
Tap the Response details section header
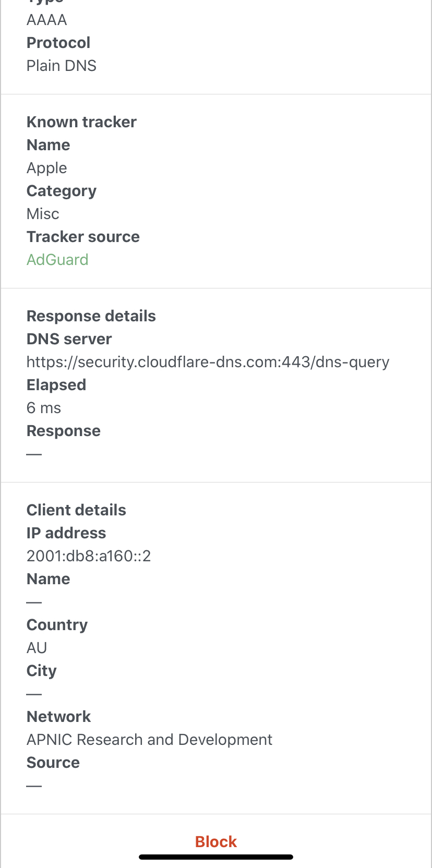(91, 316)
